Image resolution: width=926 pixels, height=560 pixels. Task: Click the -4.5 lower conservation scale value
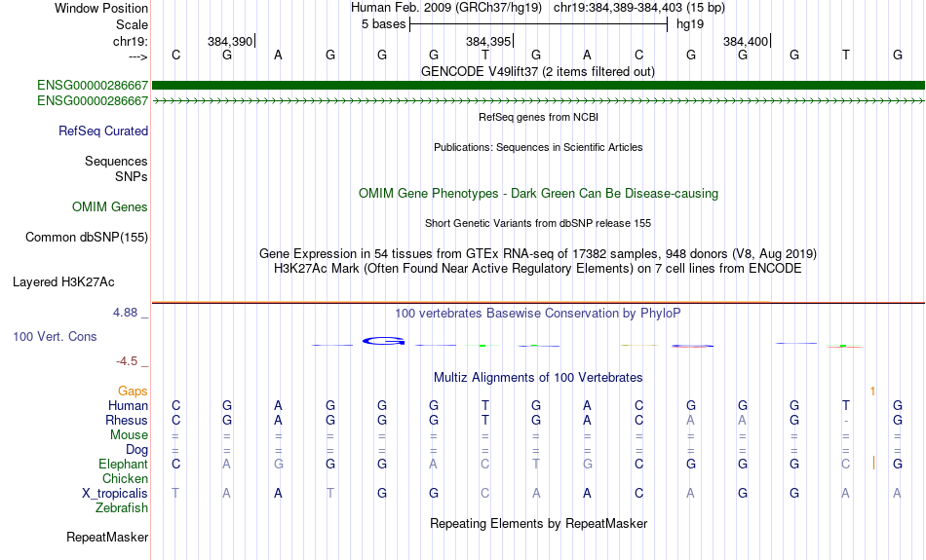pyautogui.click(x=127, y=361)
